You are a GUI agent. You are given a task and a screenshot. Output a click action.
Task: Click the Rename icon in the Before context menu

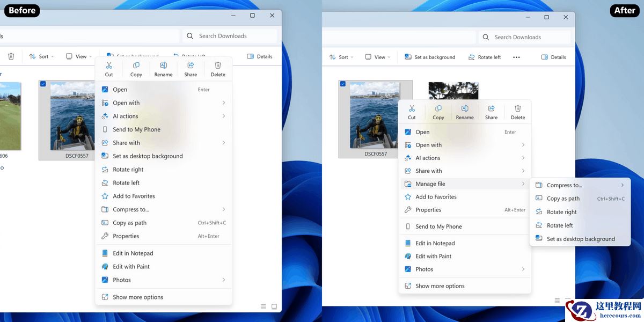(x=163, y=65)
